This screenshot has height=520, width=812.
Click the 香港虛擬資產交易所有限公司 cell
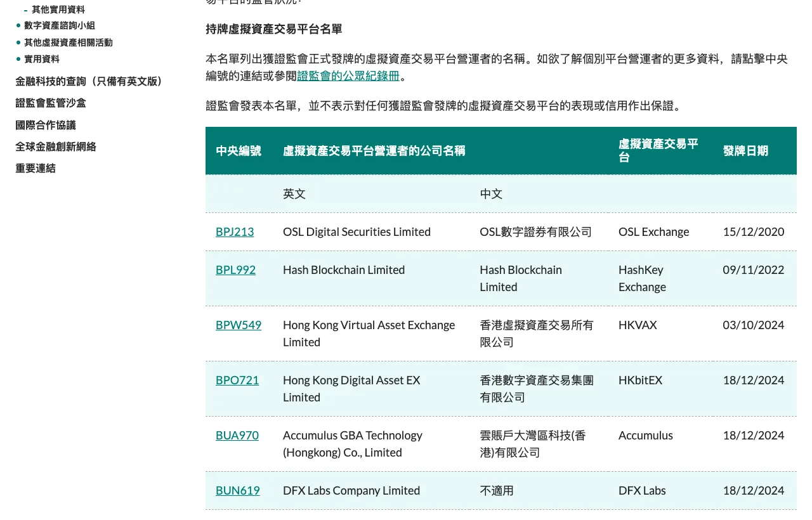tap(537, 334)
